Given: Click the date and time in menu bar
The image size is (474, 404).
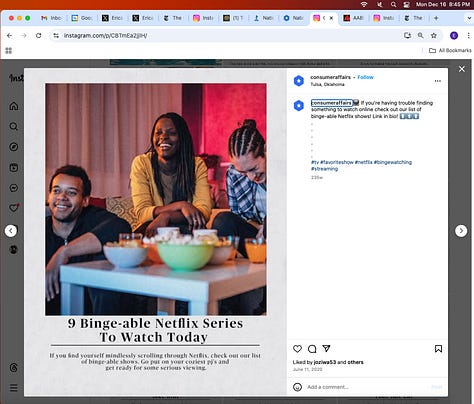Looking at the screenshot, I should click(x=443, y=4).
